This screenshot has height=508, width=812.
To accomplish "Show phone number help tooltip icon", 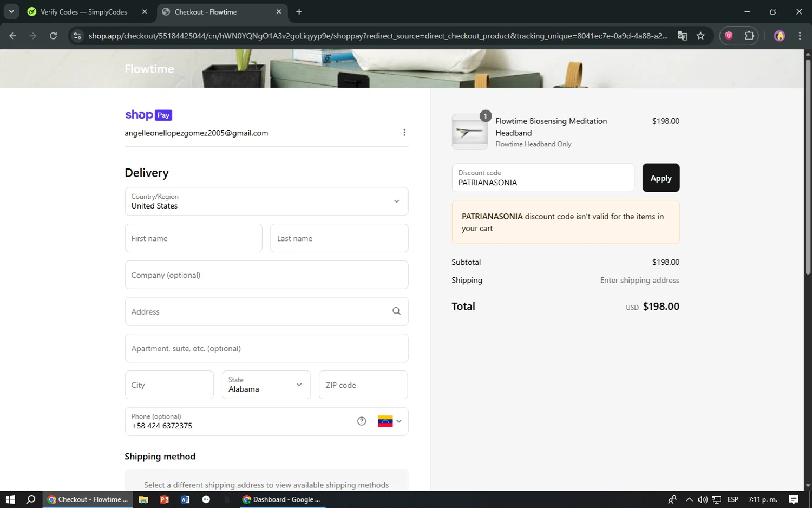I will pos(362,421).
